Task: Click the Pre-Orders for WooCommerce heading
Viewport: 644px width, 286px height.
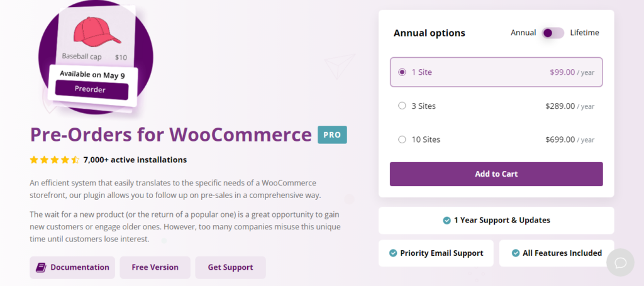Action: coord(170,135)
